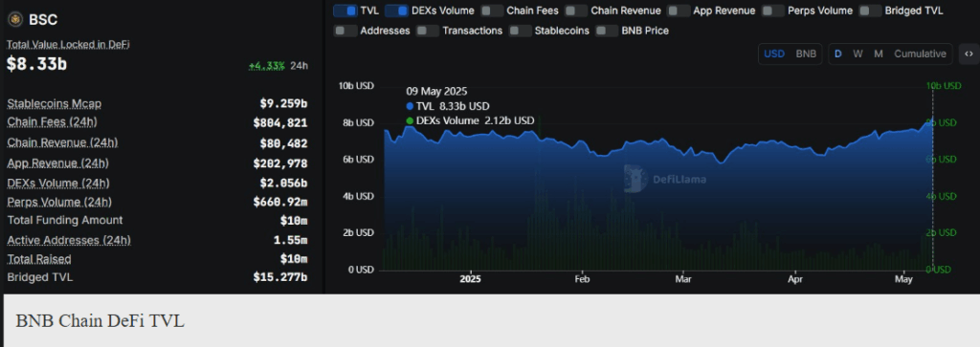Click the 1.55m active addresses value
The width and height of the screenshot is (980, 347).
tap(291, 240)
